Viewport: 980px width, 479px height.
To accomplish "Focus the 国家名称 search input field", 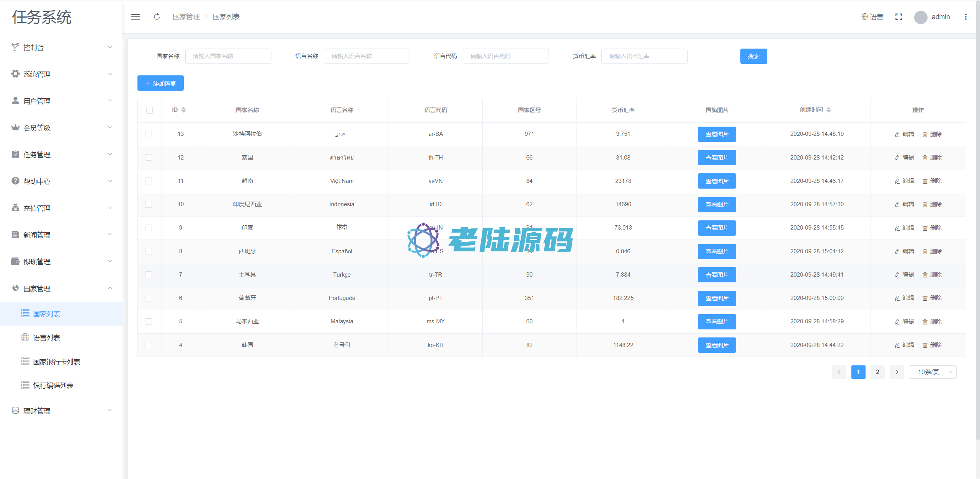I will pyautogui.click(x=228, y=56).
